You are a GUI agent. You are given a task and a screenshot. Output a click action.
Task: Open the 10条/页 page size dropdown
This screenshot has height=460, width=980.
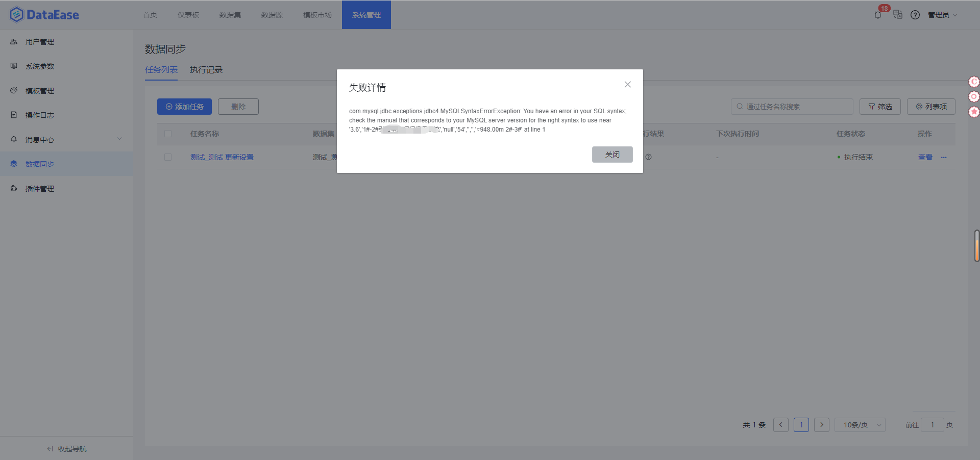click(x=860, y=425)
